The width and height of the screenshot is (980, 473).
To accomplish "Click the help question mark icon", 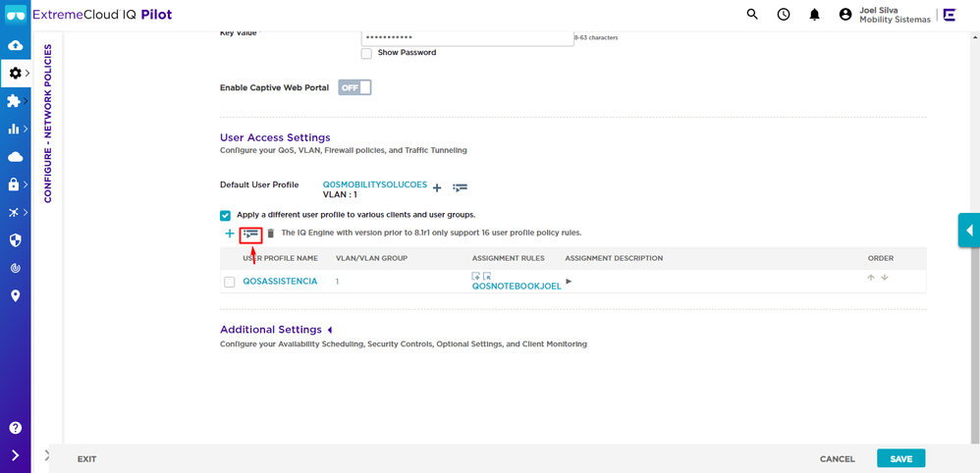I will [15, 428].
